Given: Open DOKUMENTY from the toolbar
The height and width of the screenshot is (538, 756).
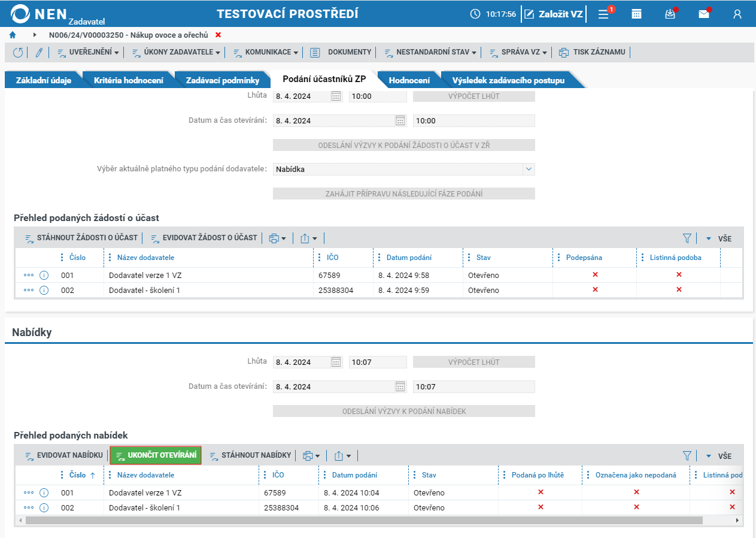Looking at the screenshot, I should [341, 52].
